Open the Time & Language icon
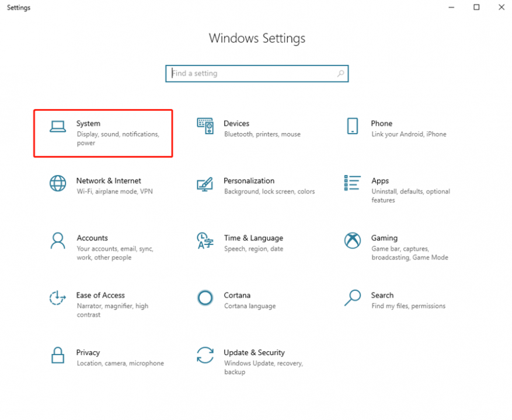Viewport: 512px width, 420px height. 205,240
